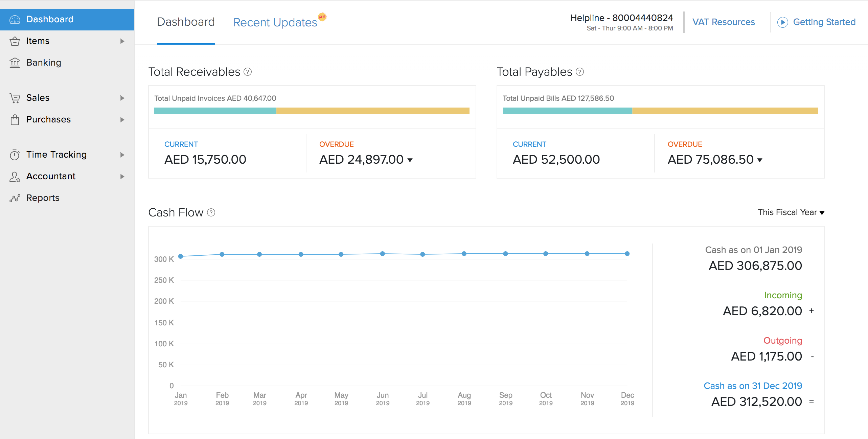Viewport: 868px width, 439px height.
Task: Expand the Purchases submenu arrow
Action: click(x=122, y=120)
